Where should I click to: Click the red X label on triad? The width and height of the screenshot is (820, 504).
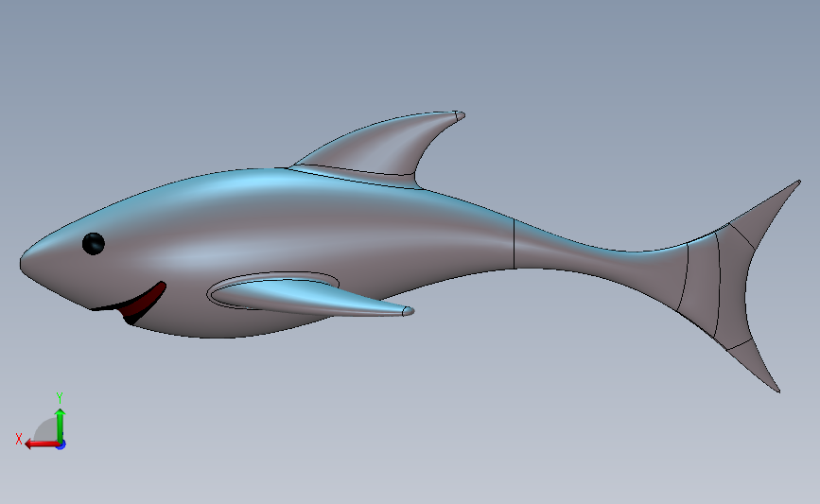(19, 439)
